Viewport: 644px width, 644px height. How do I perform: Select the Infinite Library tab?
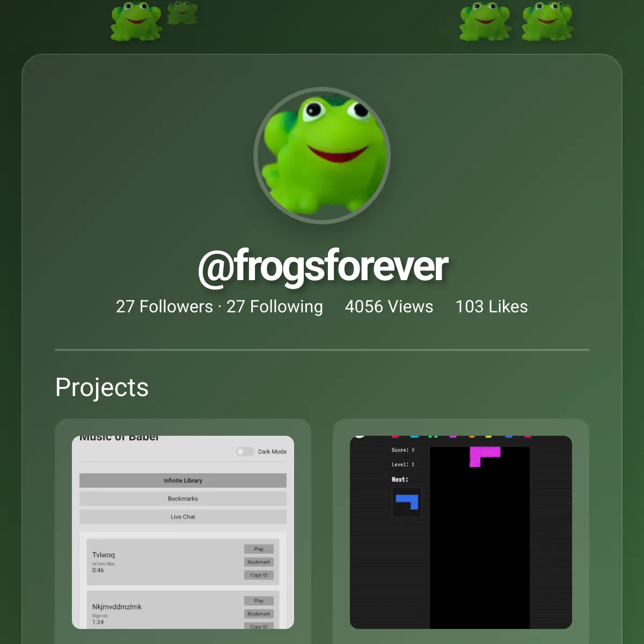[x=183, y=480]
